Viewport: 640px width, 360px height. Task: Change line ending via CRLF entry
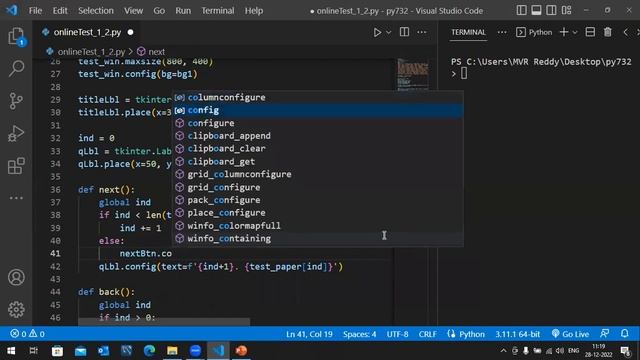click(x=427, y=334)
